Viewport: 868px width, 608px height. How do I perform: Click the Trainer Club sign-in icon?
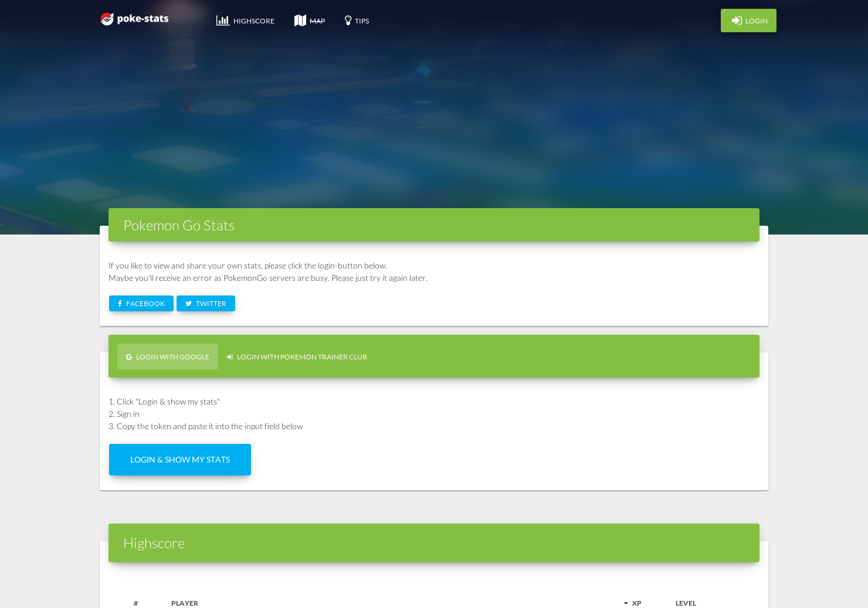(230, 357)
